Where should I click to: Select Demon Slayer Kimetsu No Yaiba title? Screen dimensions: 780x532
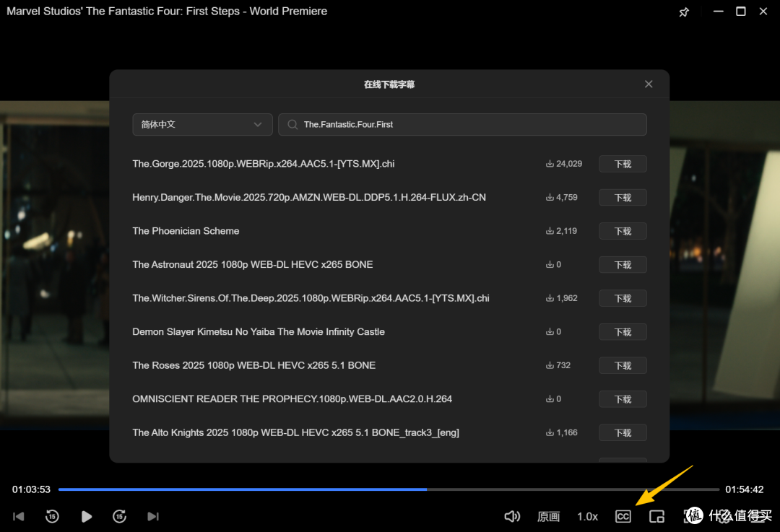[x=258, y=331]
